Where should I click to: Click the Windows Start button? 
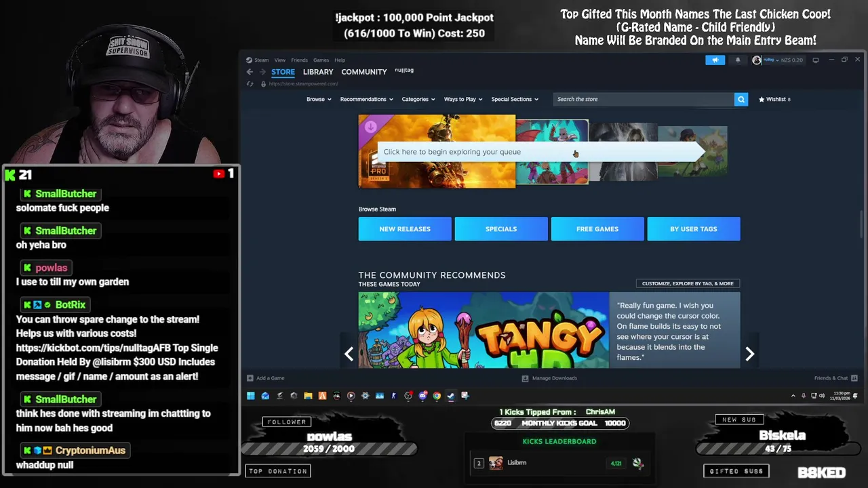click(251, 396)
